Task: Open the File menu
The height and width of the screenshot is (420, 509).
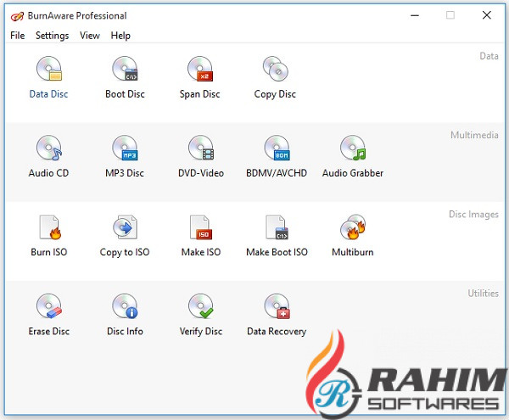Action: (x=18, y=36)
